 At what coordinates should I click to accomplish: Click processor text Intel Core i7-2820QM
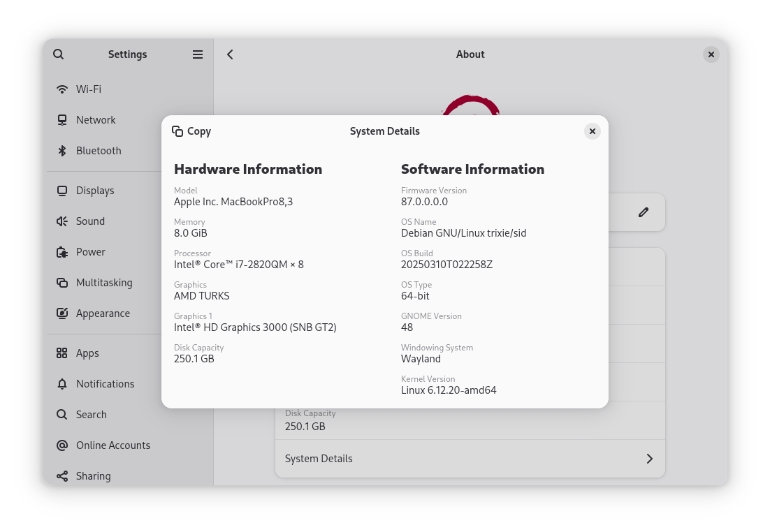pyautogui.click(x=239, y=265)
